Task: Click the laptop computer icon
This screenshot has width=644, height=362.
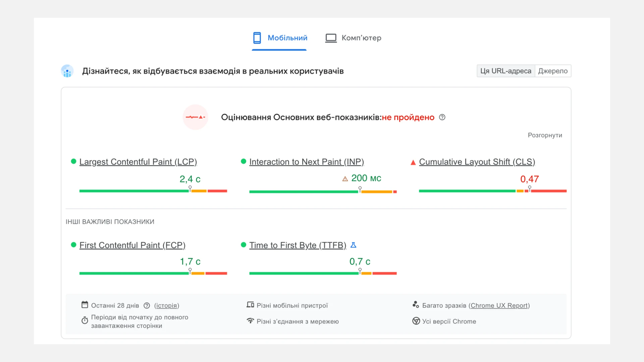Action: (x=331, y=38)
